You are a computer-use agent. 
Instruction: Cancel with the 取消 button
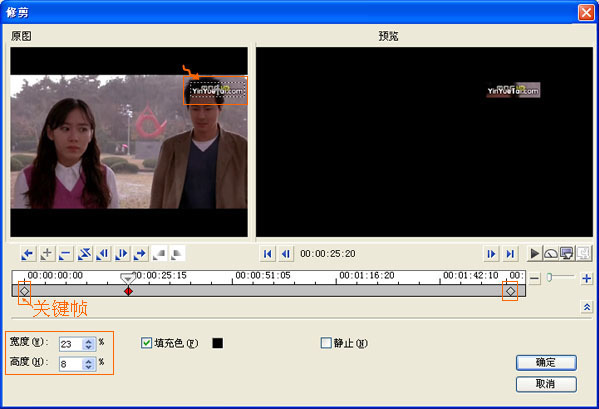coord(546,384)
